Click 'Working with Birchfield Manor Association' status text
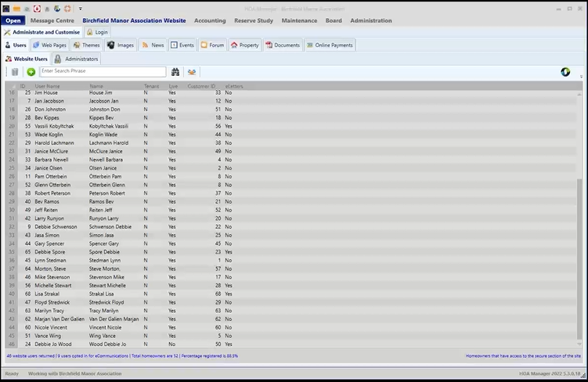 pyautogui.click(x=74, y=373)
